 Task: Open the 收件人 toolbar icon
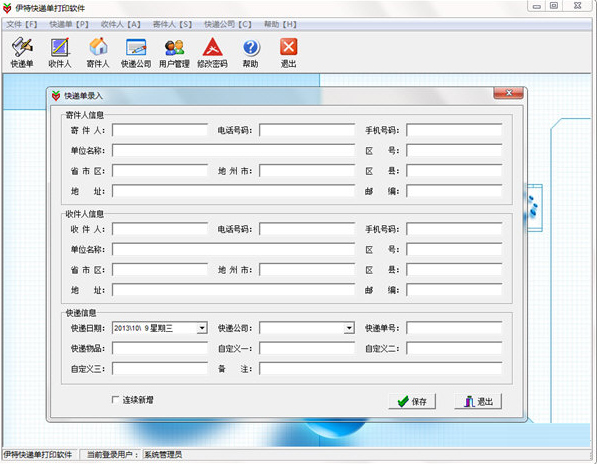tap(60, 53)
